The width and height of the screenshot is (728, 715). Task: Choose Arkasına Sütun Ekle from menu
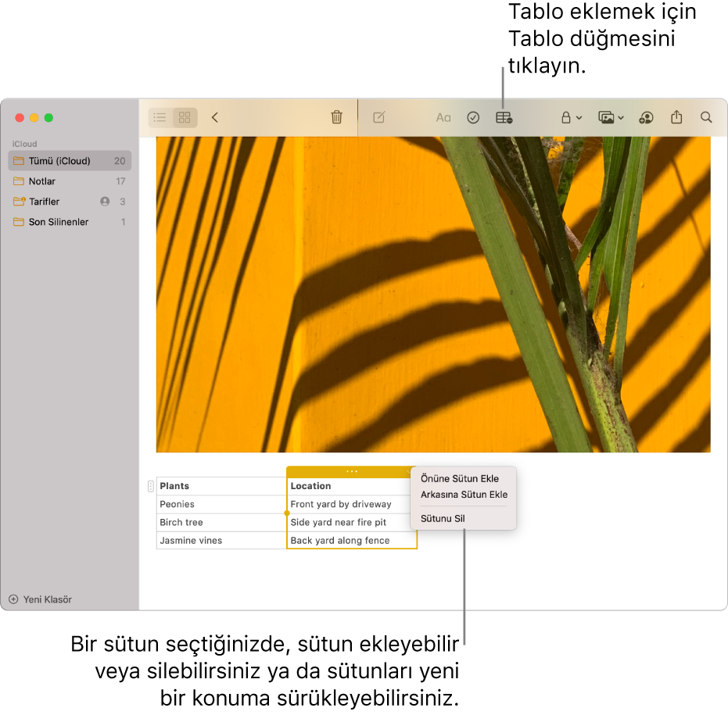click(x=464, y=495)
